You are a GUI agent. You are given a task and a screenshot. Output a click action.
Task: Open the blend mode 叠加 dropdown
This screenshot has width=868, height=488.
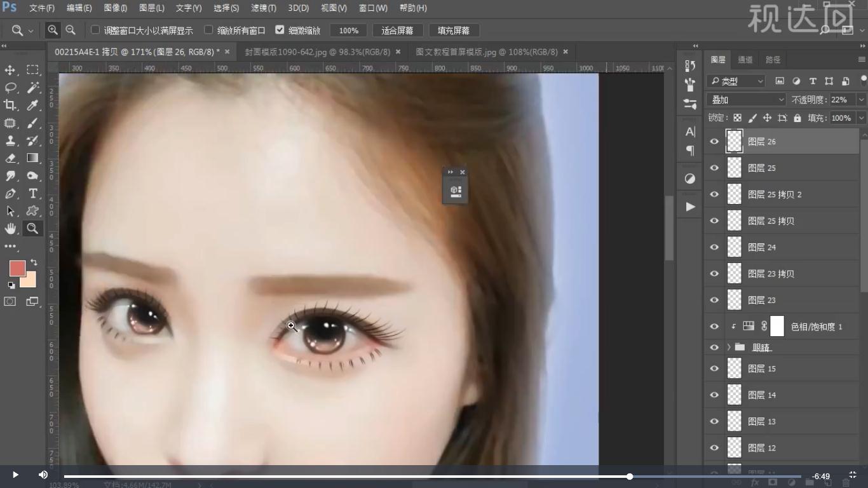point(746,100)
